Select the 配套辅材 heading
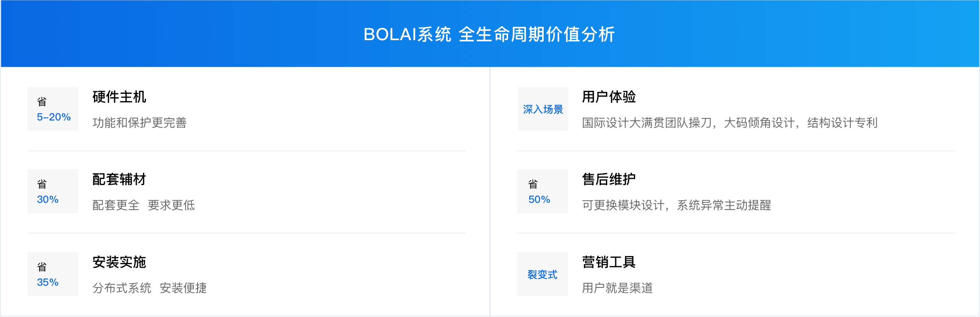 pyautogui.click(x=119, y=179)
